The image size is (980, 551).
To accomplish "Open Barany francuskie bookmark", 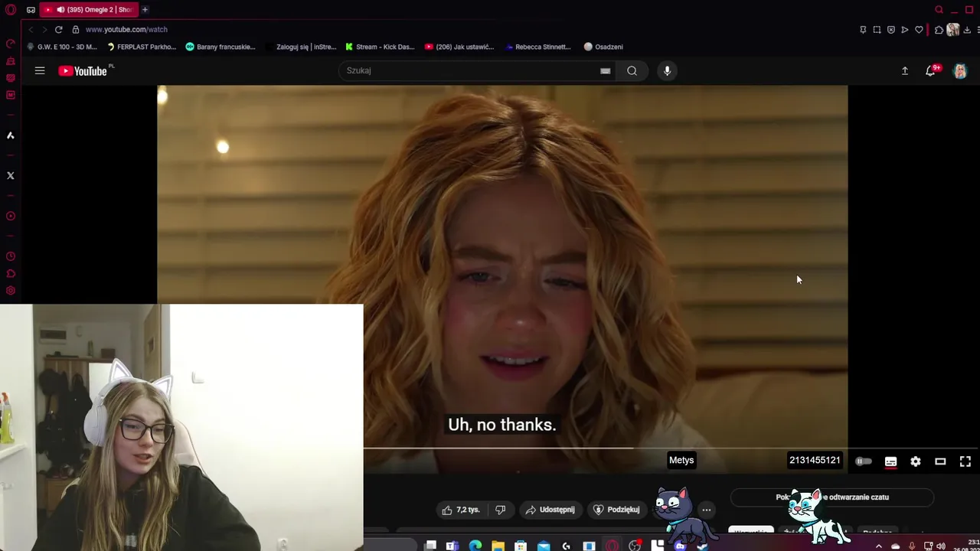I will [220, 47].
